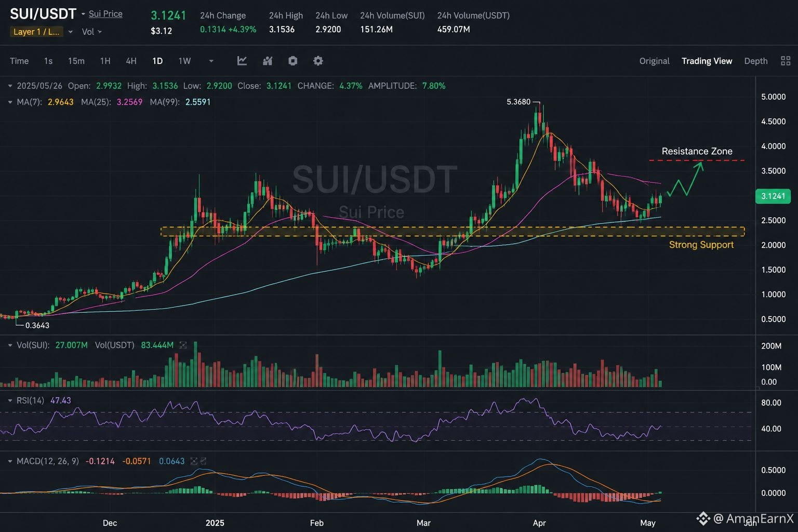This screenshot has height=532, width=798.
Task: Switch to the 1W interval
Action: click(x=184, y=61)
